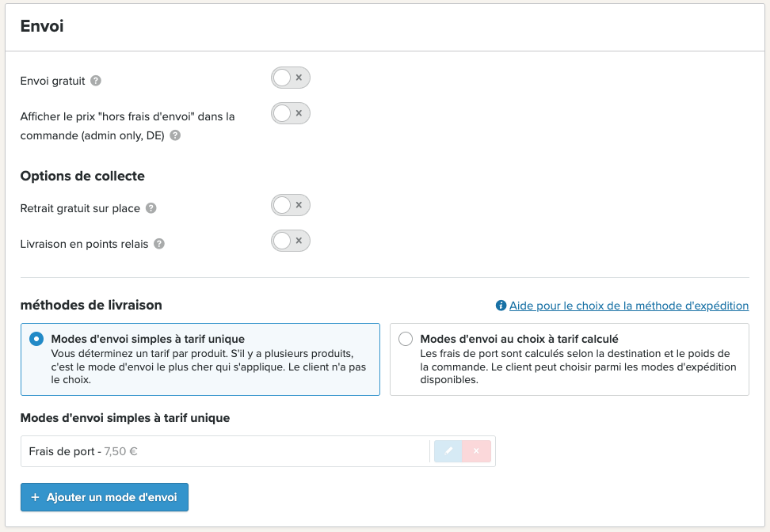The height and width of the screenshot is (532, 770).
Task: Delete the Frais de port shipping mode
Action: (x=476, y=451)
